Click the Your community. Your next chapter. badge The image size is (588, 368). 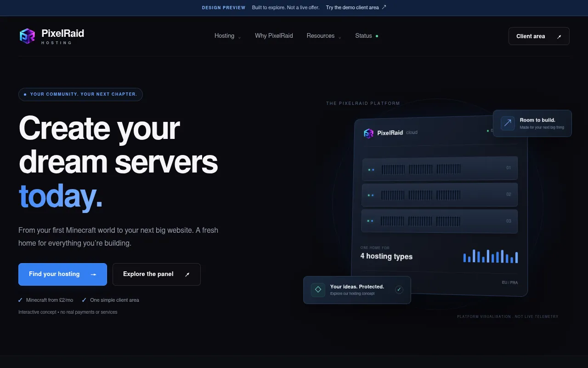click(80, 94)
